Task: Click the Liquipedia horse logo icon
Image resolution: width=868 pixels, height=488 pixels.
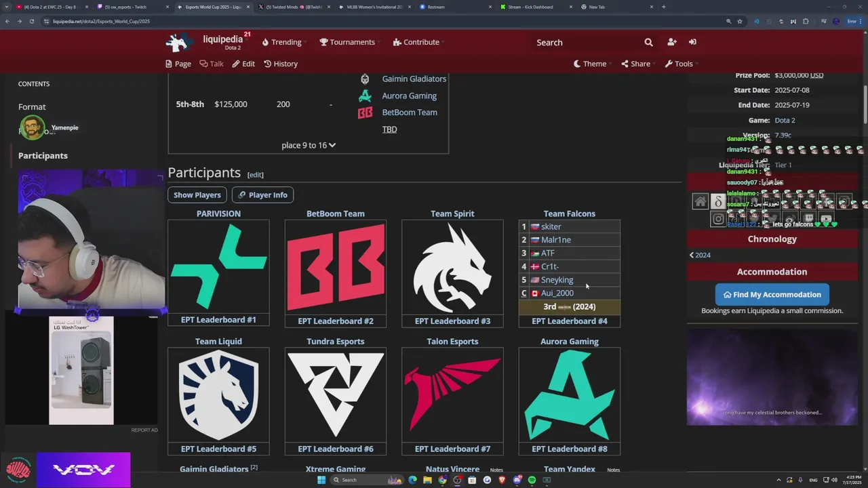Action: (180, 42)
